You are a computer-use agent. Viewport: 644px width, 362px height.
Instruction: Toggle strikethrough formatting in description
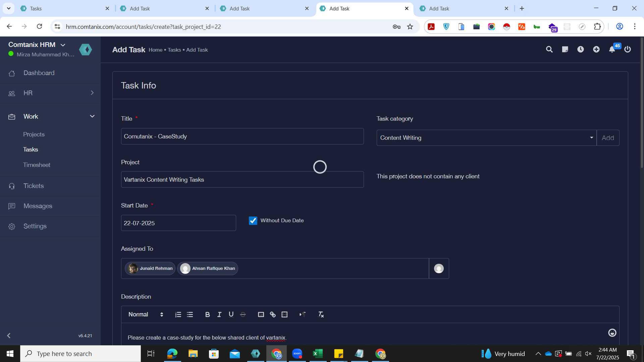coord(243,314)
